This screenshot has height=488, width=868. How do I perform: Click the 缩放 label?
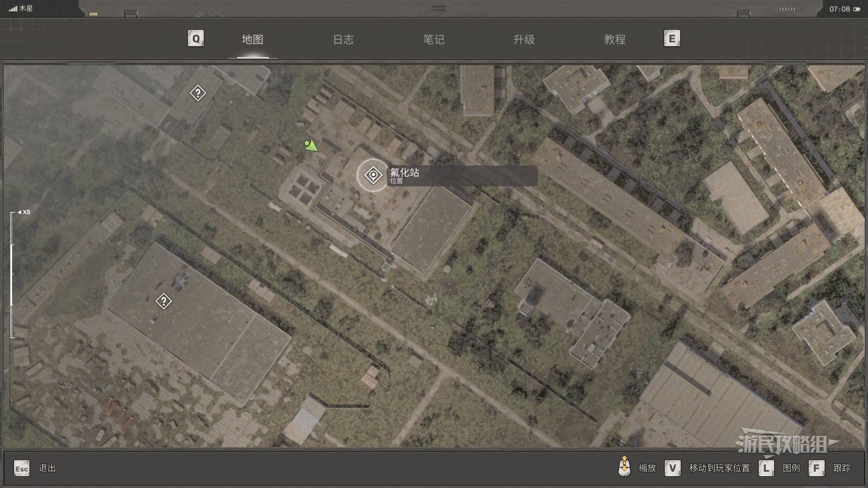coord(647,468)
